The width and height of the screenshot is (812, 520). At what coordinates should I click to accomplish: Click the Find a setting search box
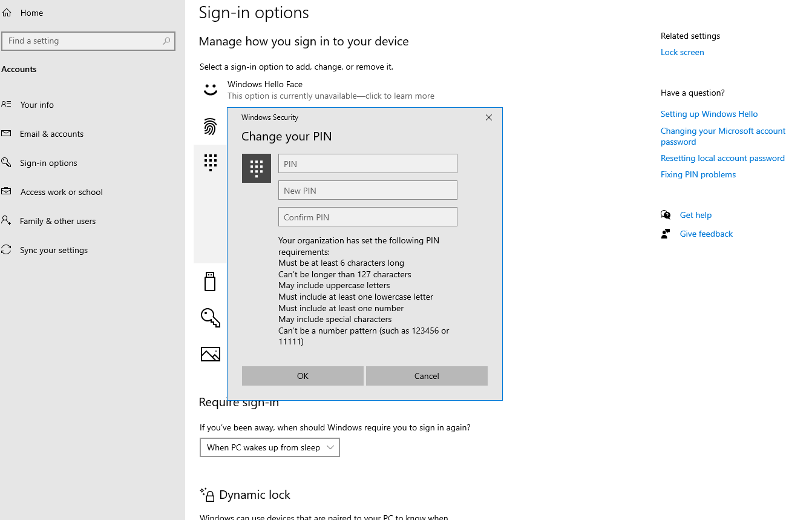point(88,41)
